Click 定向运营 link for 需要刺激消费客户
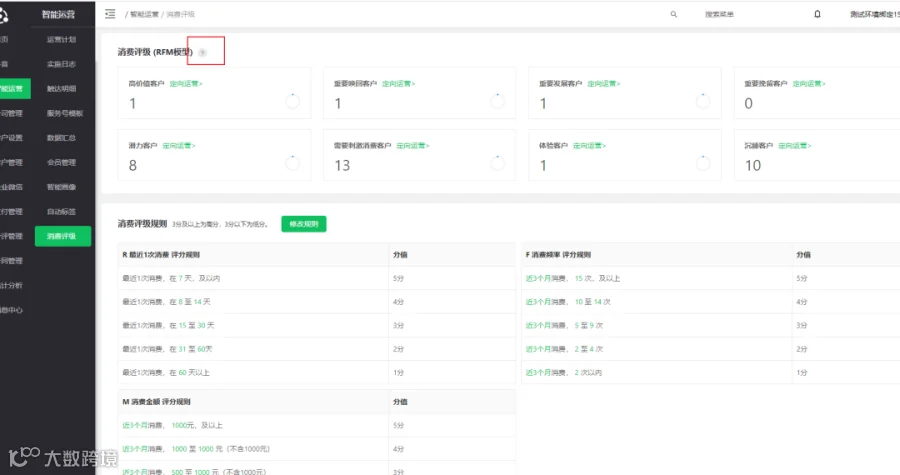This screenshot has width=900, height=475. coord(413,146)
